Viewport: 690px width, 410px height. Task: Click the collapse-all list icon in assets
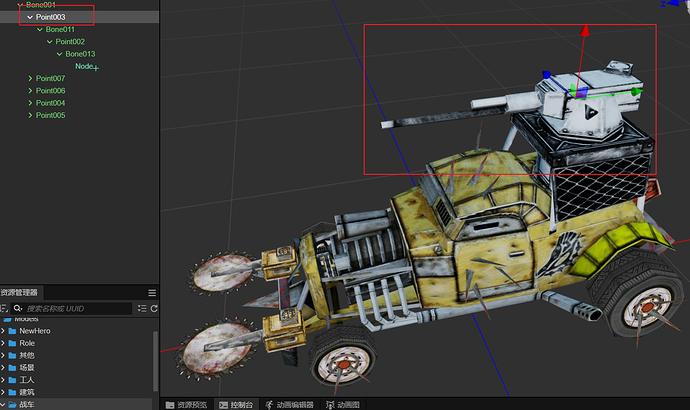142,308
